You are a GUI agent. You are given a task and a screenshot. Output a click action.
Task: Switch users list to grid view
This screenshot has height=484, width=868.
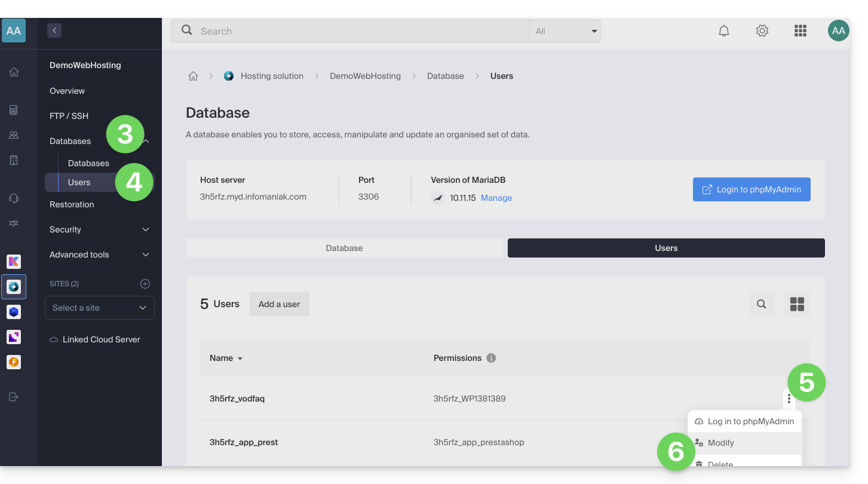[797, 304]
